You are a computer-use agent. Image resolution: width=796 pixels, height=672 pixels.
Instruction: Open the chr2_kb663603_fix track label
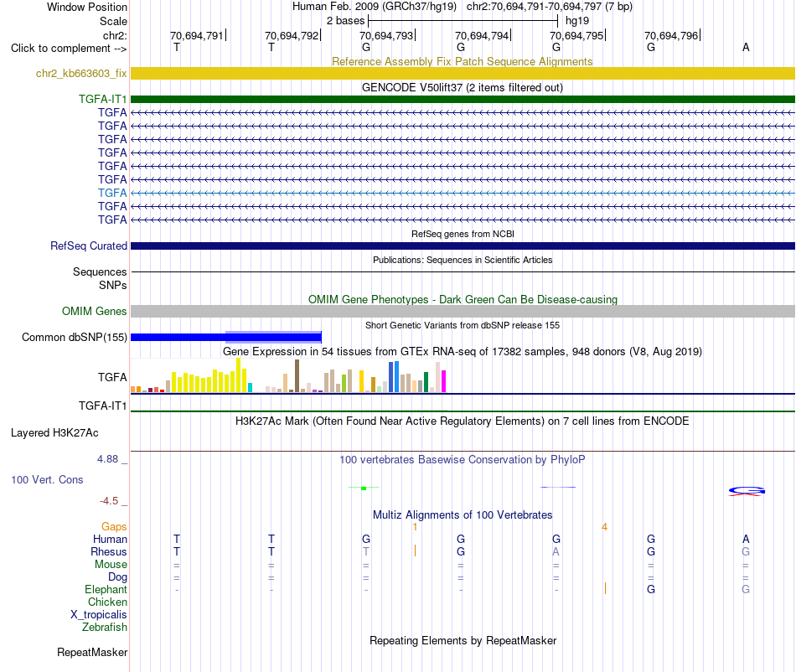[x=81, y=73]
